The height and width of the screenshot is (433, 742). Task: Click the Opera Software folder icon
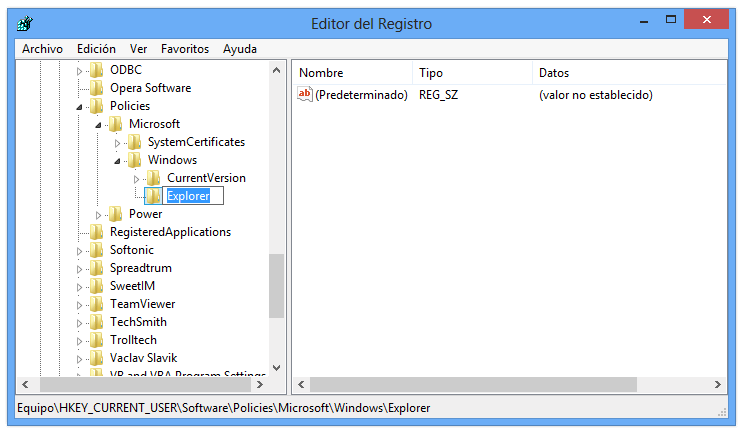tap(96, 88)
